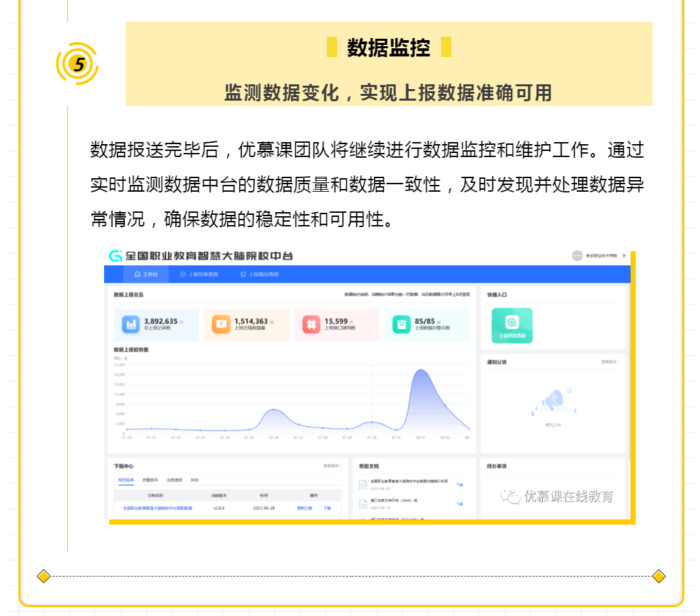Viewport: 700px width, 616px height.
Task: Click the 全国职业教育智慧大脑 logo icon
Action: click(x=116, y=256)
